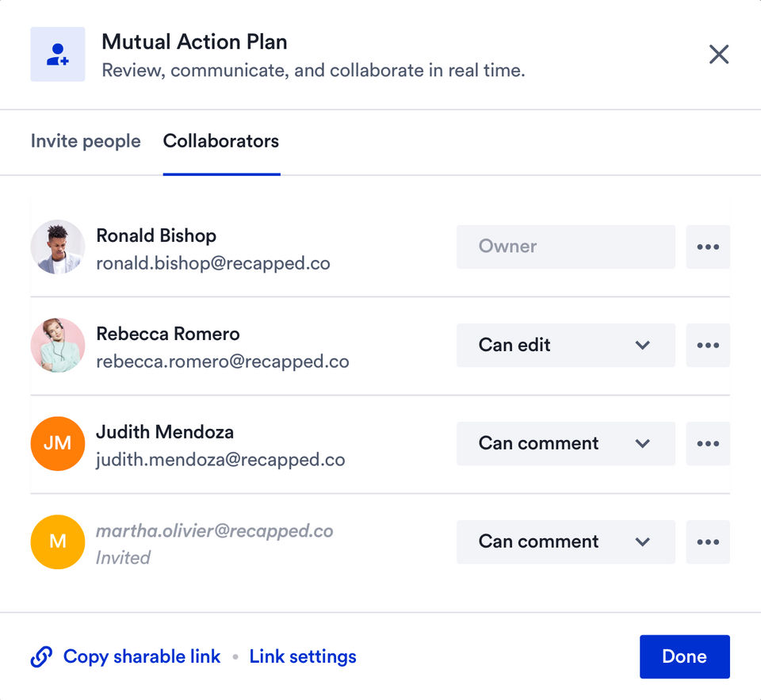This screenshot has height=700, width=761.
Task: Open more options for Rebecca Romero
Action: coord(708,345)
